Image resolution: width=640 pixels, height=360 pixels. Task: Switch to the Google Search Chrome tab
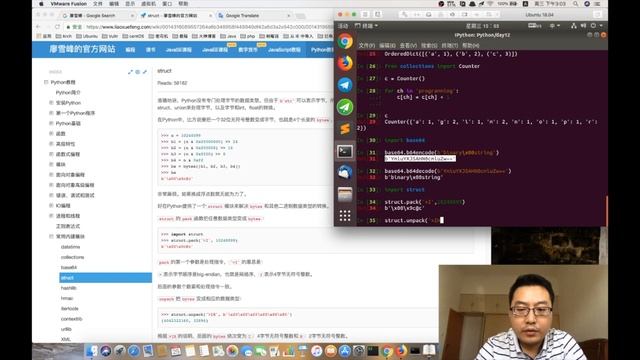tap(98, 16)
